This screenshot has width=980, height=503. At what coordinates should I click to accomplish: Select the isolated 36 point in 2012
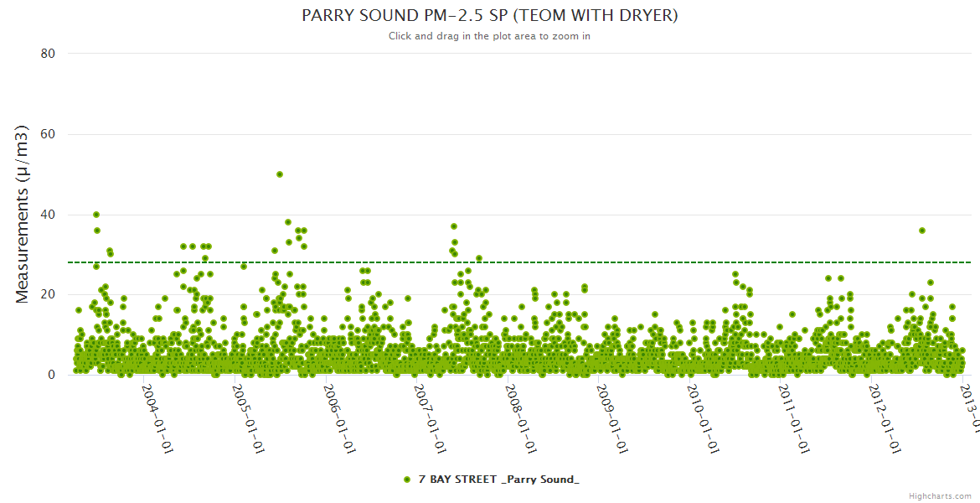pyautogui.click(x=921, y=231)
